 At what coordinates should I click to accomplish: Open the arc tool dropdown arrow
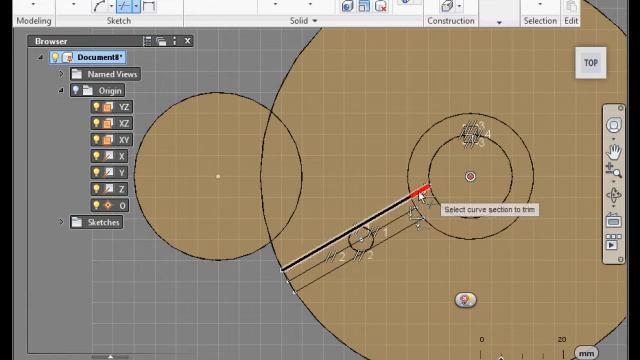pyautogui.click(x=111, y=6)
